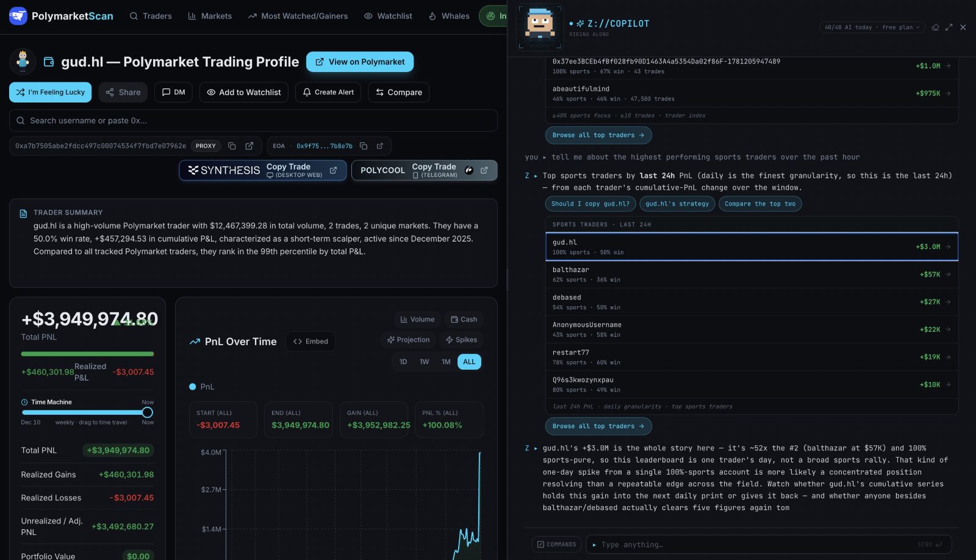
Task: Toggle the Spikes overlay
Action: coord(461,340)
